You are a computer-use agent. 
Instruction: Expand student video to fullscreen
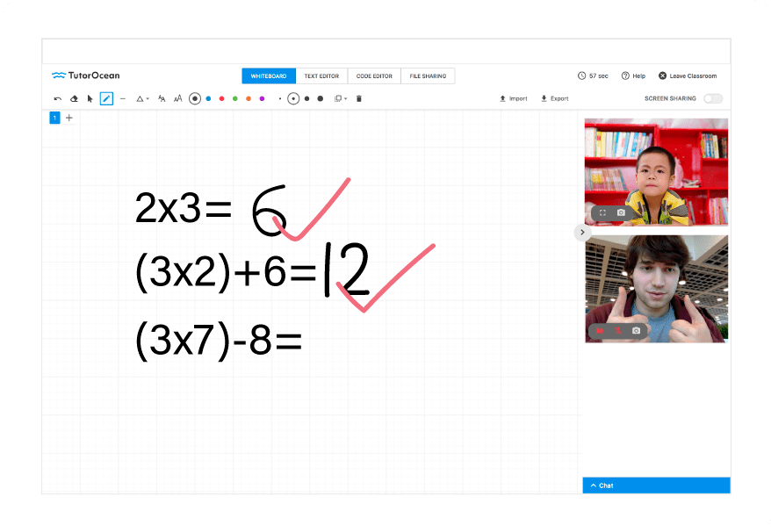coord(602,213)
